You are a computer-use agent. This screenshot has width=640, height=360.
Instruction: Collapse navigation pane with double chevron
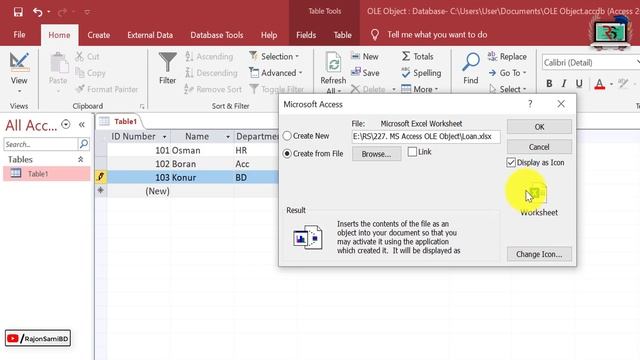click(x=82, y=124)
